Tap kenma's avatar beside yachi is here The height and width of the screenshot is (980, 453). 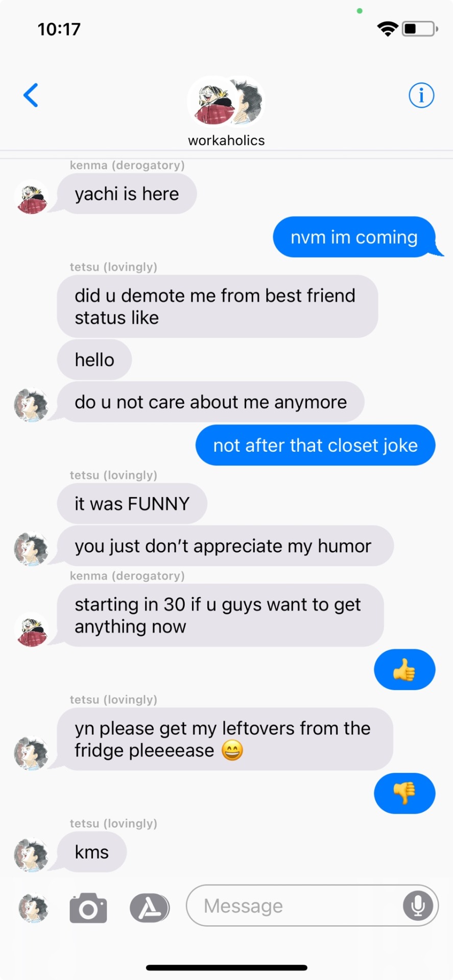click(x=32, y=197)
